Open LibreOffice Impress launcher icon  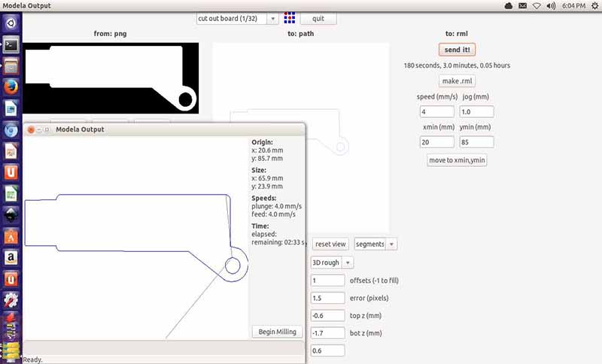11,151
